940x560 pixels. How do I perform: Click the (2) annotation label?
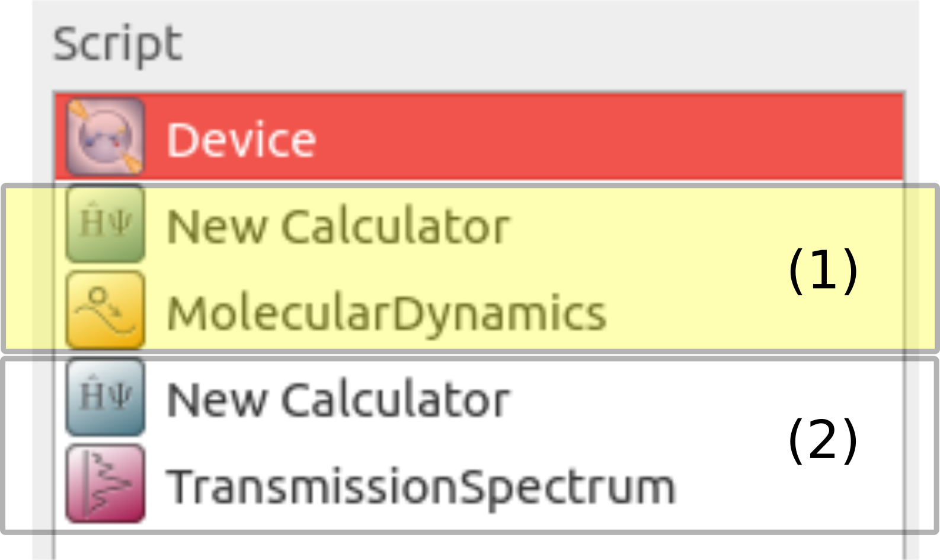coord(823,440)
